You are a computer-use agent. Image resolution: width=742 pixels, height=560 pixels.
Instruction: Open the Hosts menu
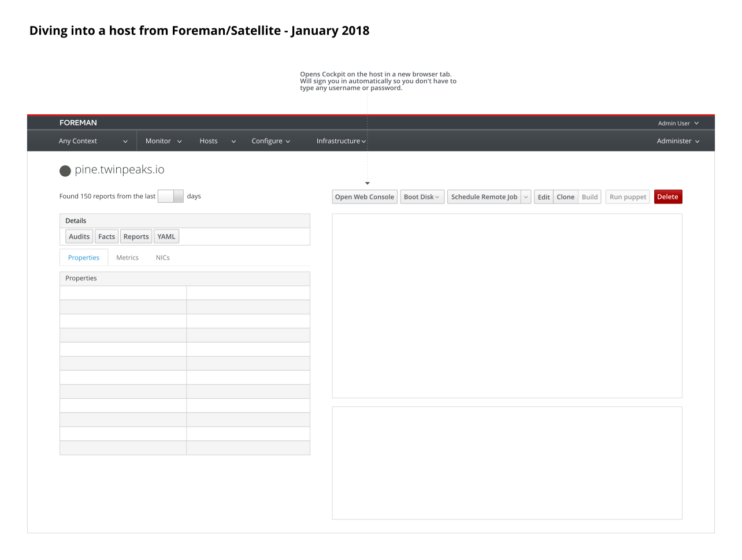click(217, 141)
